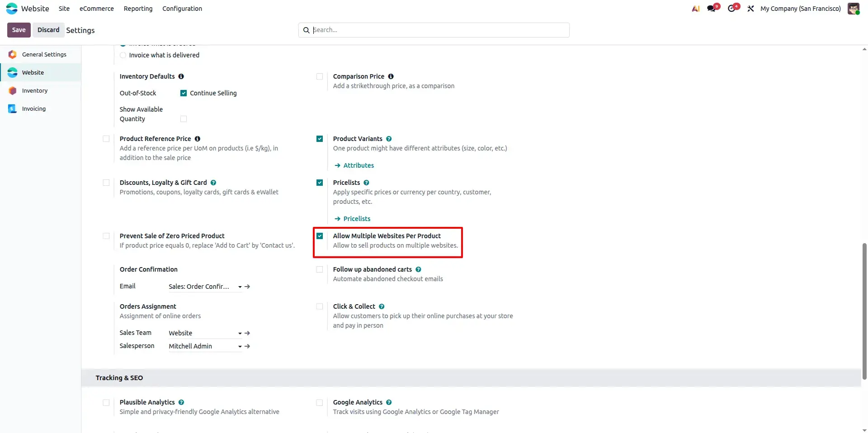Screen dimensions: 868x433
Task: Click the Website app logo icon
Action: 12,9
